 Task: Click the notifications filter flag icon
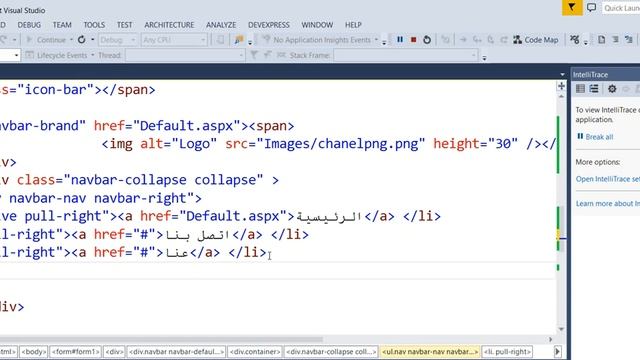pos(572,7)
